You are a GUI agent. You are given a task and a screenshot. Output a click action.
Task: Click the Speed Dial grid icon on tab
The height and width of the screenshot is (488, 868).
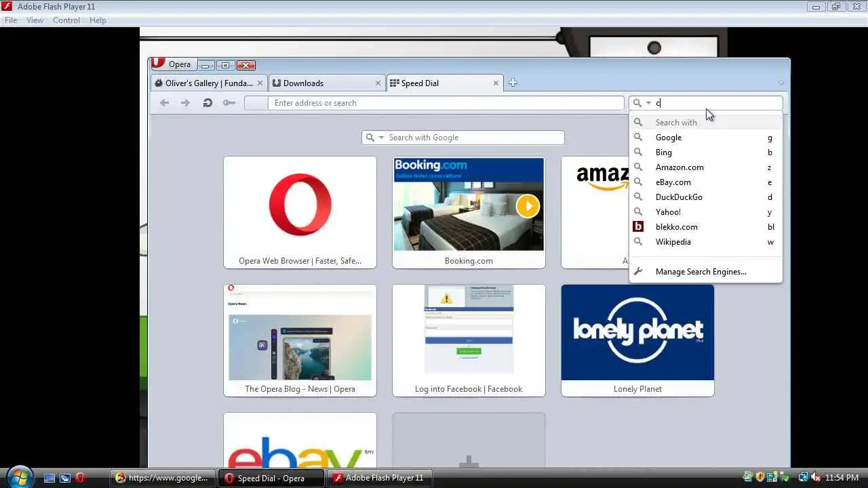click(394, 83)
